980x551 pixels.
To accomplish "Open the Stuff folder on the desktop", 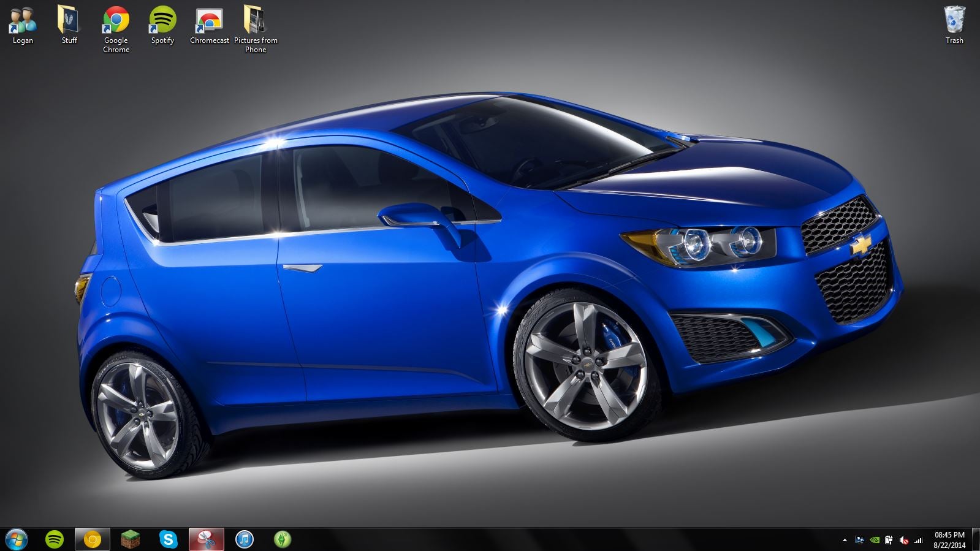I will [69, 25].
